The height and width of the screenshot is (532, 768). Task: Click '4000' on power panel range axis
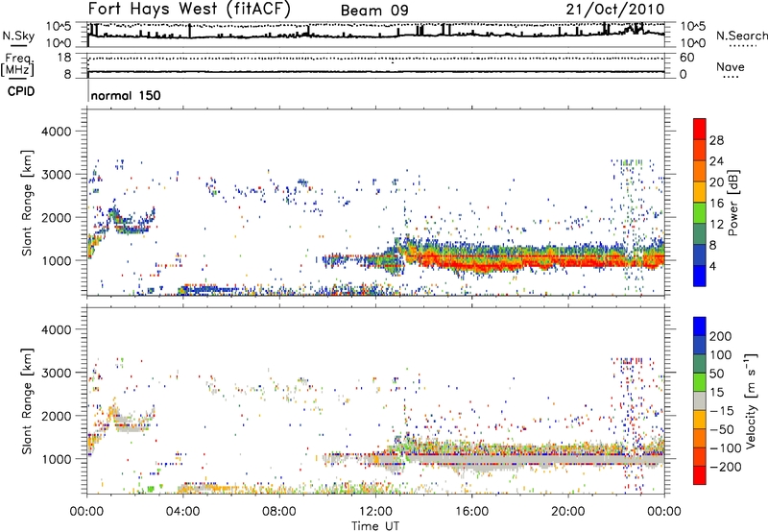(x=57, y=132)
